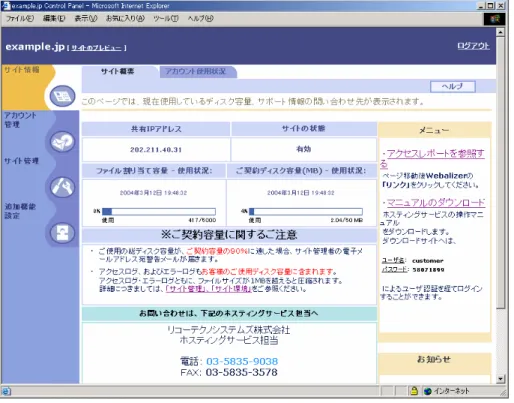The width and height of the screenshot is (514, 403).
Task: Click the scrollbar down arrow
Action: coord(500,379)
